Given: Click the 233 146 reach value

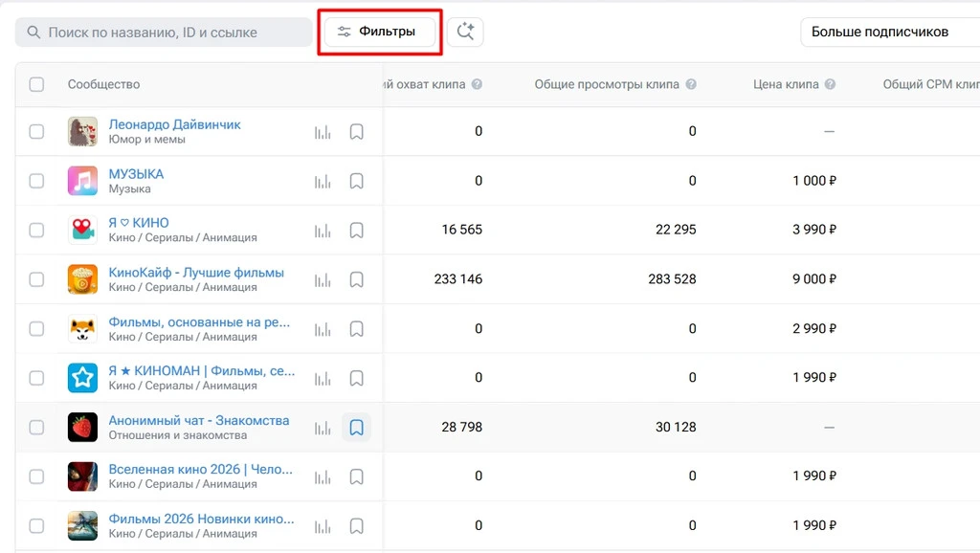Looking at the screenshot, I should point(458,279).
